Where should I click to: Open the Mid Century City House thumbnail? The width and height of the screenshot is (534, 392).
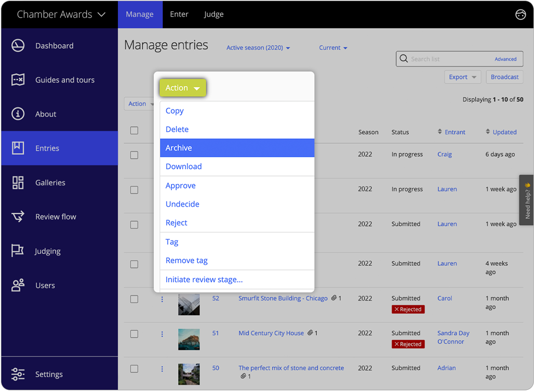tap(189, 340)
